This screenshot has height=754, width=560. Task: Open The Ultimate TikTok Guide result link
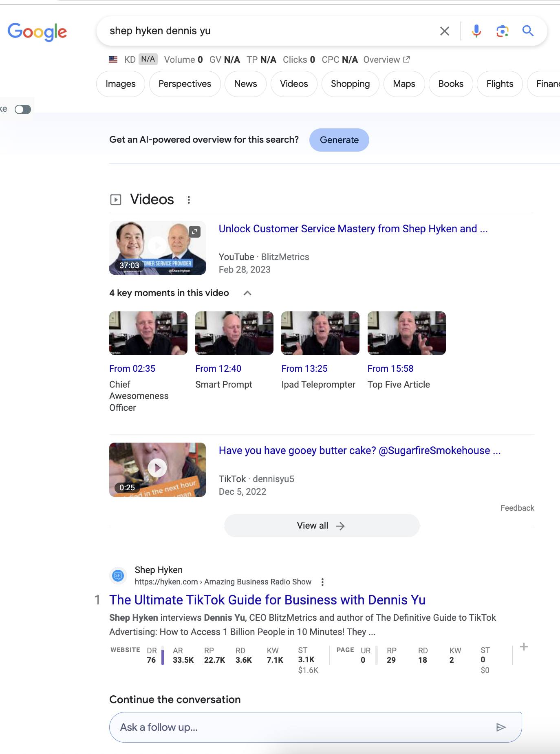coord(267,600)
